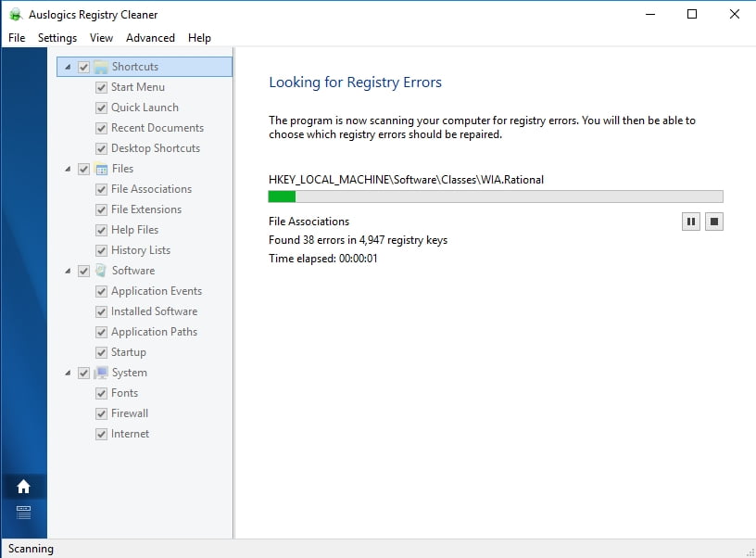Select the Firewall tree label
Image resolution: width=756 pixels, height=558 pixels.
click(x=130, y=413)
